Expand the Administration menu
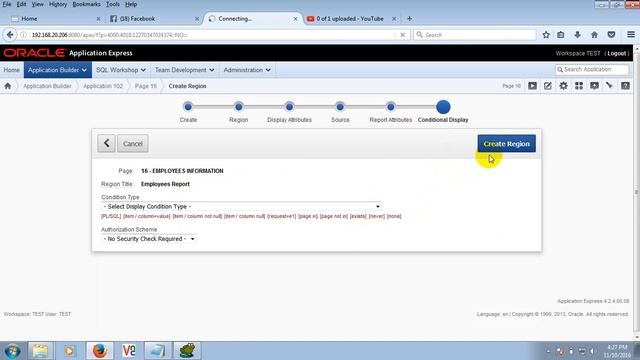The width and height of the screenshot is (640, 360). (x=247, y=70)
